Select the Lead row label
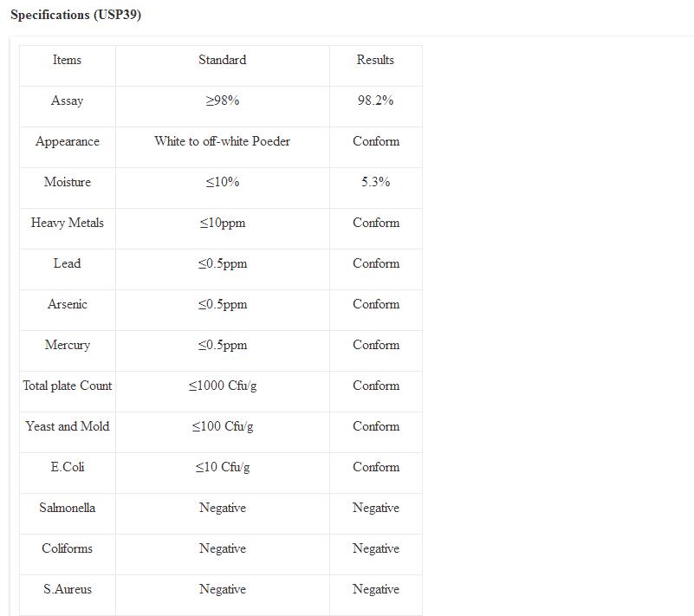This screenshot has height=616, width=694. point(67,263)
